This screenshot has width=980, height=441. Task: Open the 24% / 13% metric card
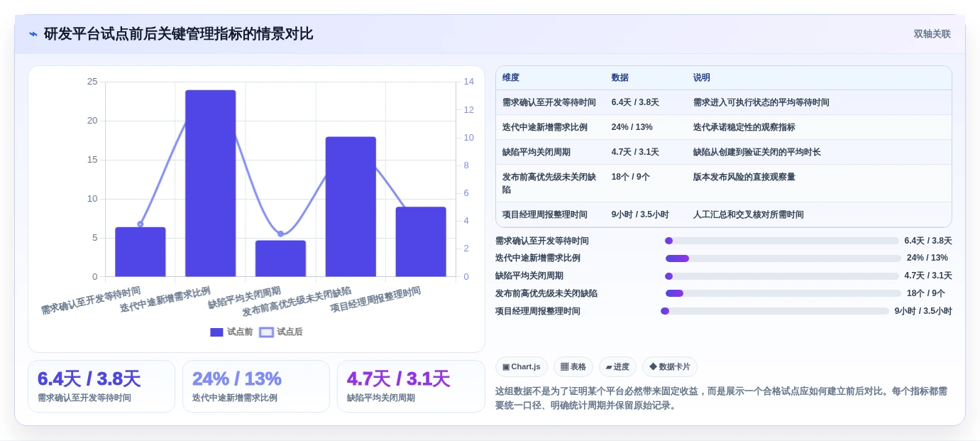pos(256,386)
